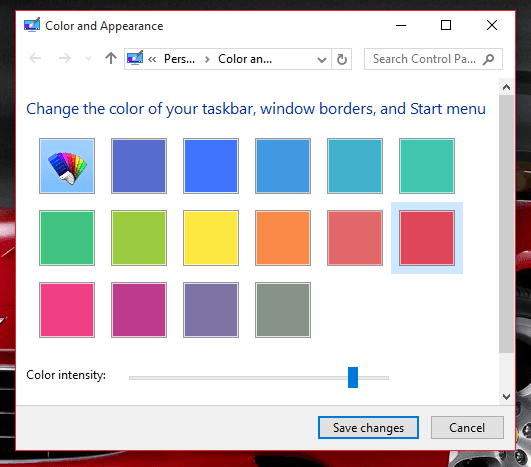Click the scrollbar up arrow

point(506,87)
